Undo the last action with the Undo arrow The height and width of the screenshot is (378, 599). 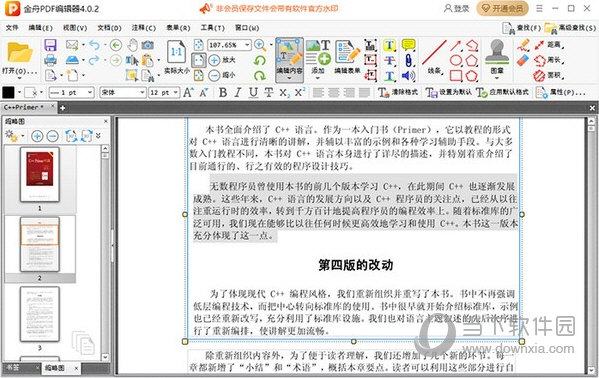[94, 45]
